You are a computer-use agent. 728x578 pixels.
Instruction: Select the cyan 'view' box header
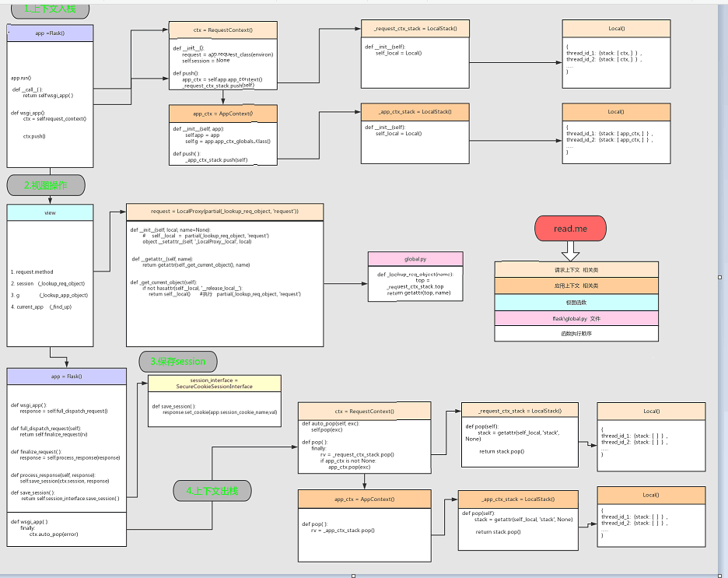pos(50,212)
